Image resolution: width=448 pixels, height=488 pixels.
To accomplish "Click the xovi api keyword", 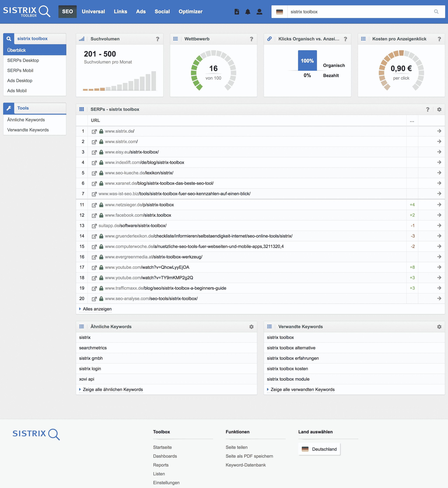I will click(87, 379).
